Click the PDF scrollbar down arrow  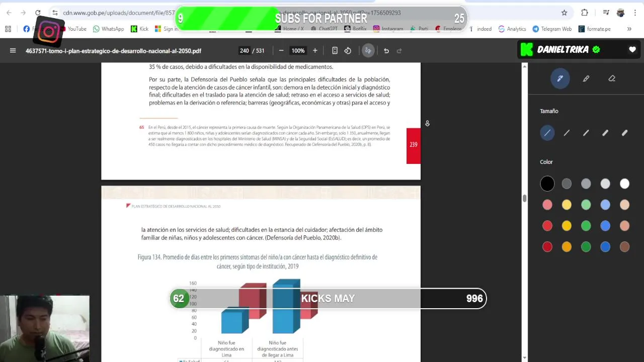(x=525, y=358)
